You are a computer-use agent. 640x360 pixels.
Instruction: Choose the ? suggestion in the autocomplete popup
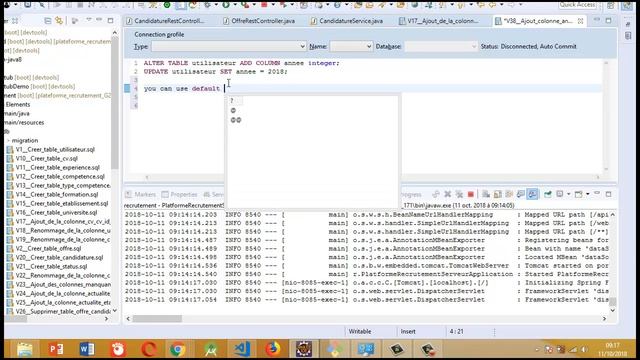tap(232, 100)
